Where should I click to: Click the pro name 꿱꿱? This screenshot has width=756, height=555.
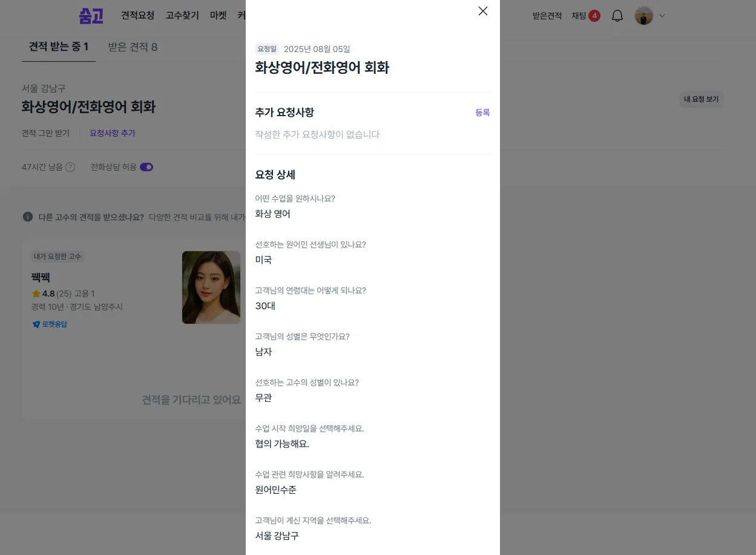tap(41, 278)
